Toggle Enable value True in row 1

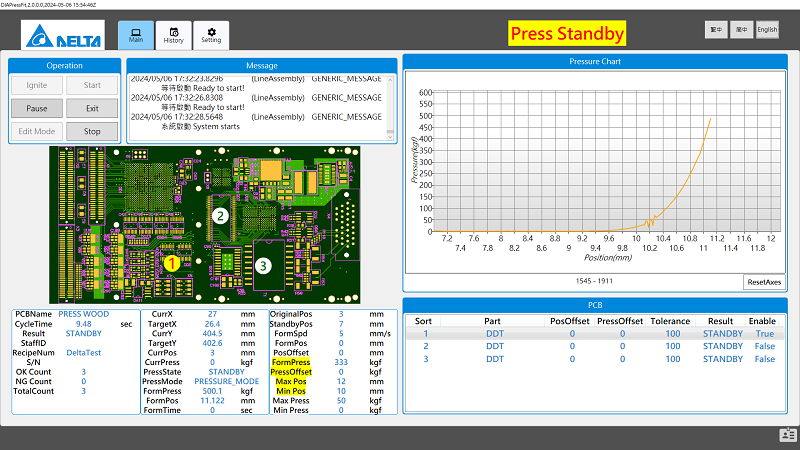coord(765,334)
